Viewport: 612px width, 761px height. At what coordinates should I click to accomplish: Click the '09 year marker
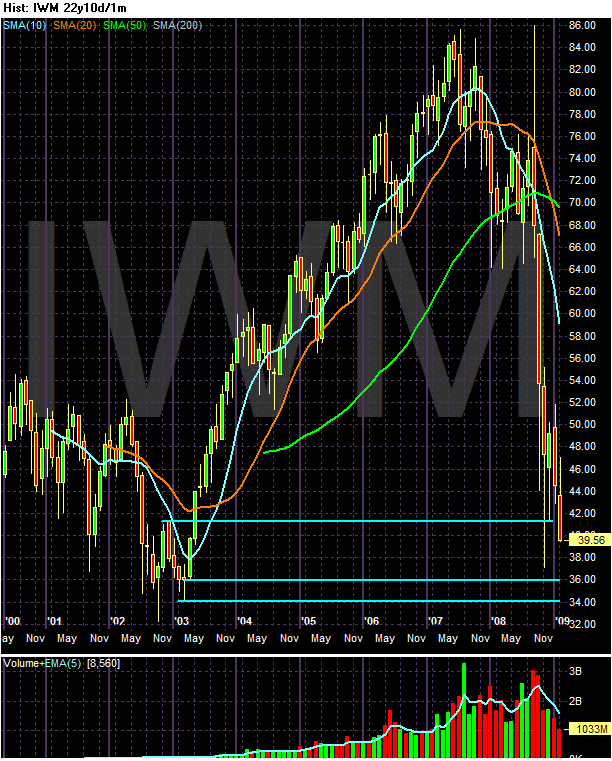tap(562, 621)
